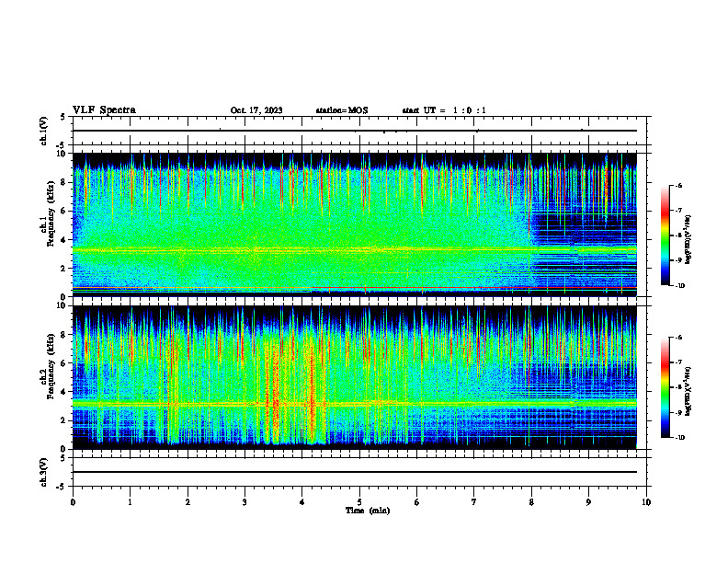
Task: Click time-axis tick label "10"
Action: pyautogui.click(x=646, y=502)
